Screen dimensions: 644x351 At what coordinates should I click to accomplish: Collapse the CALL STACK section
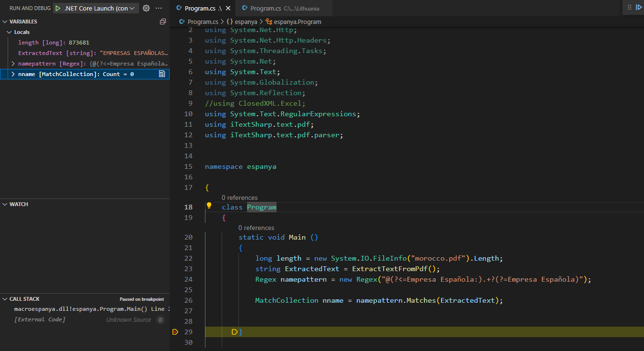click(5, 299)
